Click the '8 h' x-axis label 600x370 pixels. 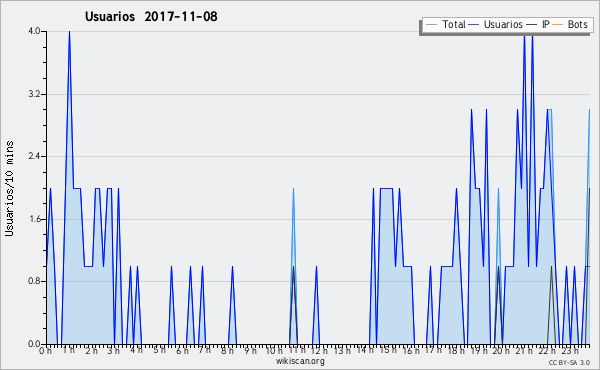pos(228,350)
